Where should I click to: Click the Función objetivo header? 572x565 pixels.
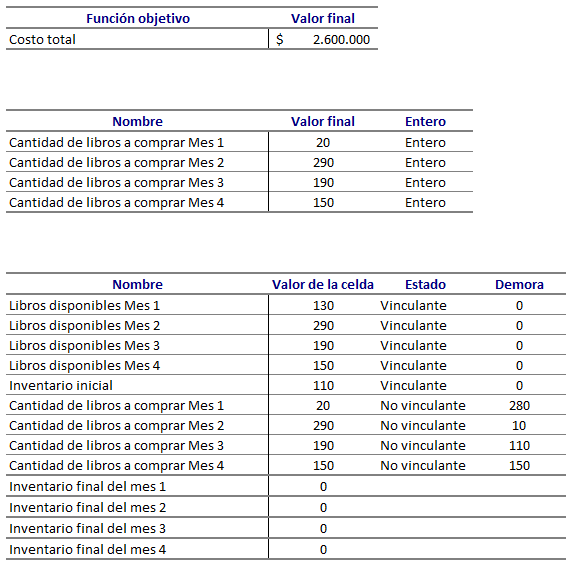tap(138, 19)
